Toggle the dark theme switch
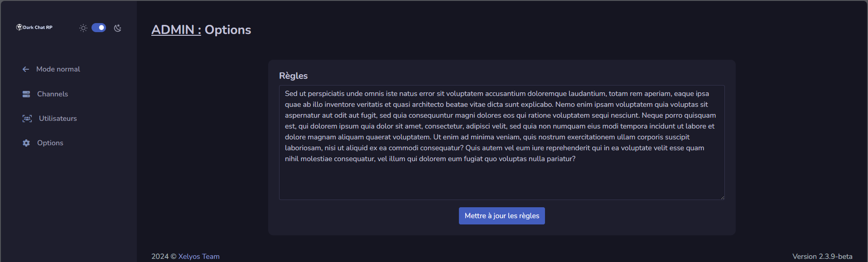The image size is (868, 262). click(99, 28)
